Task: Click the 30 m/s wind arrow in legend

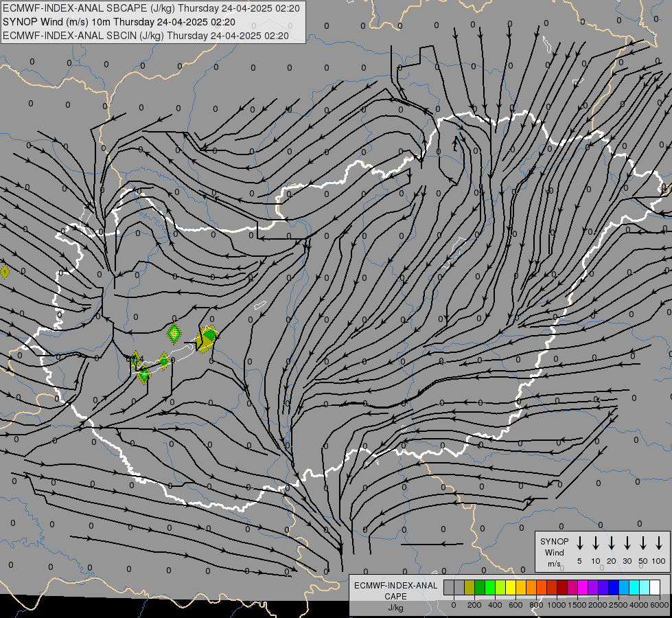Action: click(x=627, y=542)
